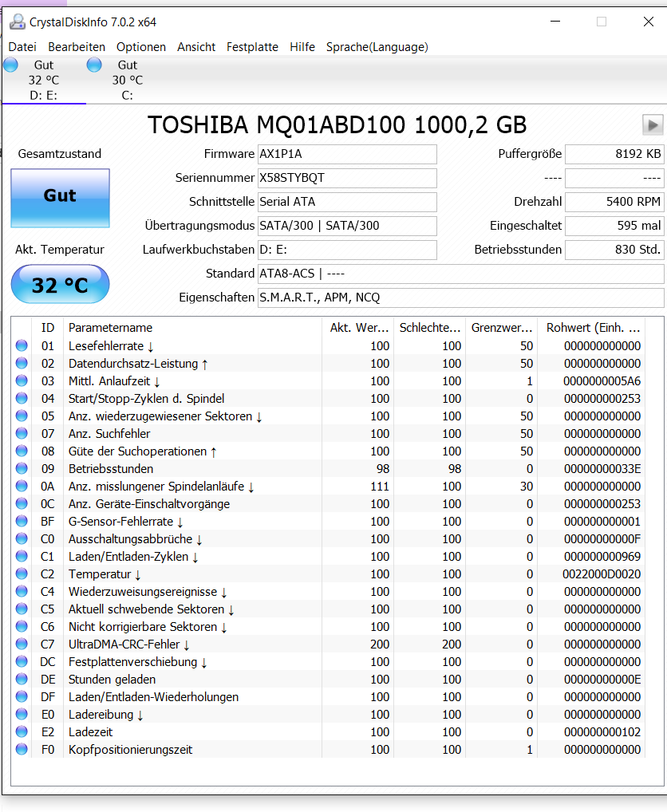Viewport: 667px width, 812px height.
Task: Click current value 111 in Spindelanläufe row
Action: (x=380, y=487)
